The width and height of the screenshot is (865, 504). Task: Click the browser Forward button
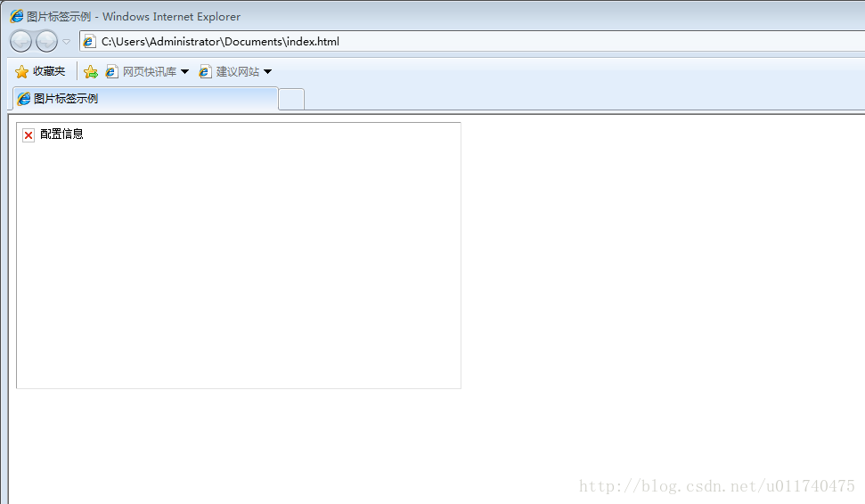coord(46,41)
